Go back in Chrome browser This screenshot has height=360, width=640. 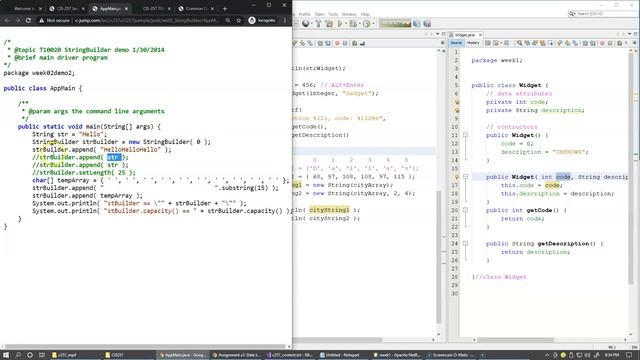tap(7, 20)
